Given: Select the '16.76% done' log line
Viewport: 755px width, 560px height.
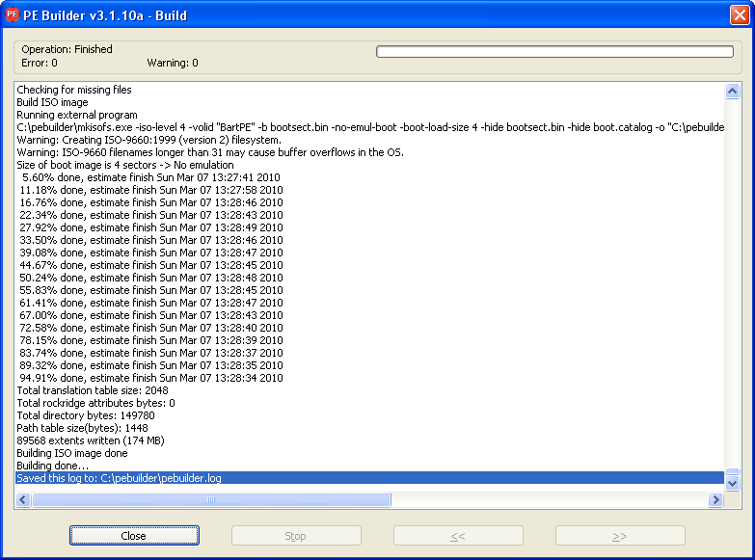Looking at the screenshot, I should [370, 202].
